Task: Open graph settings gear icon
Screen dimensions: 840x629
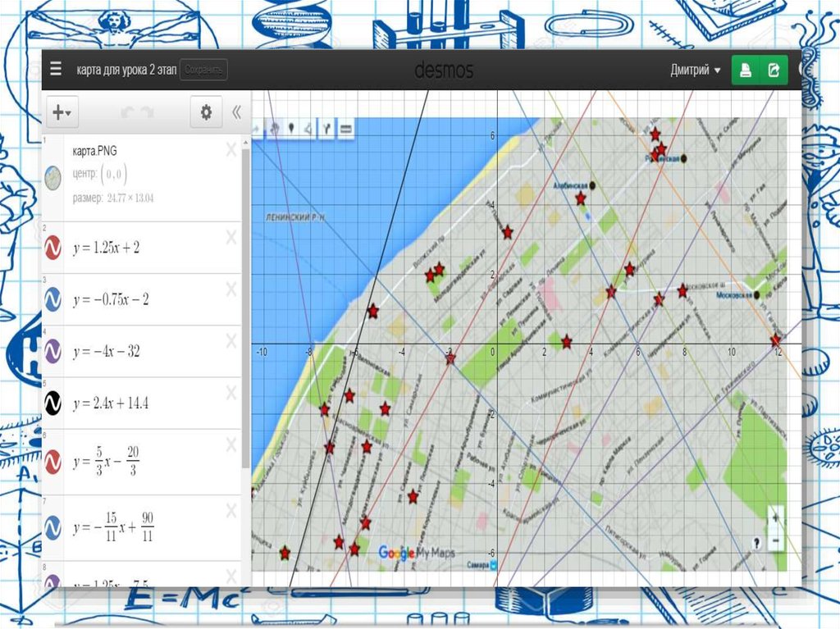Action: 206,113
